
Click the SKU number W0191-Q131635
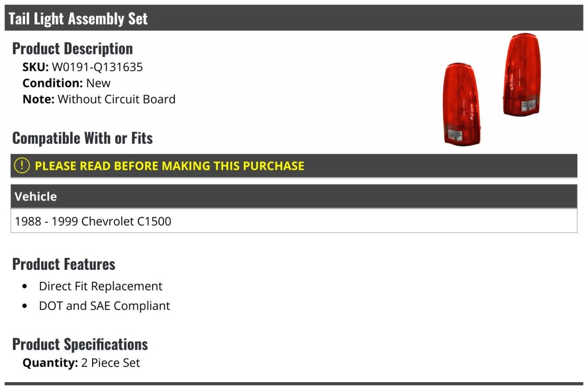(x=97, y=67)
